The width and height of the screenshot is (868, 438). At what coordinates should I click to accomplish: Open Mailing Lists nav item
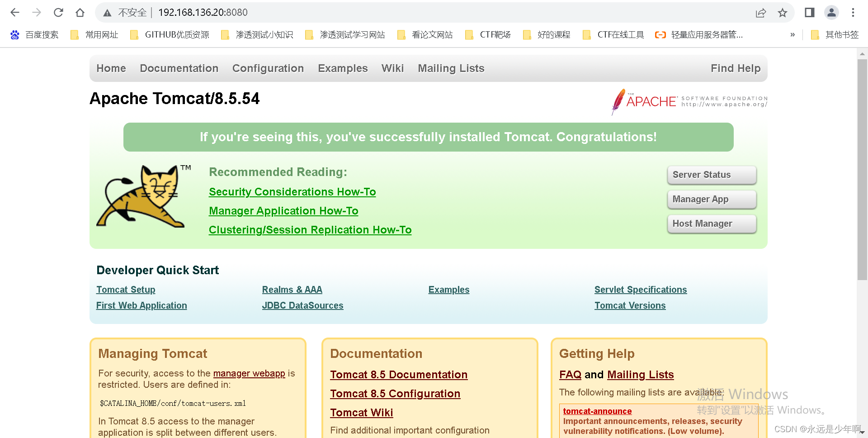451,68
